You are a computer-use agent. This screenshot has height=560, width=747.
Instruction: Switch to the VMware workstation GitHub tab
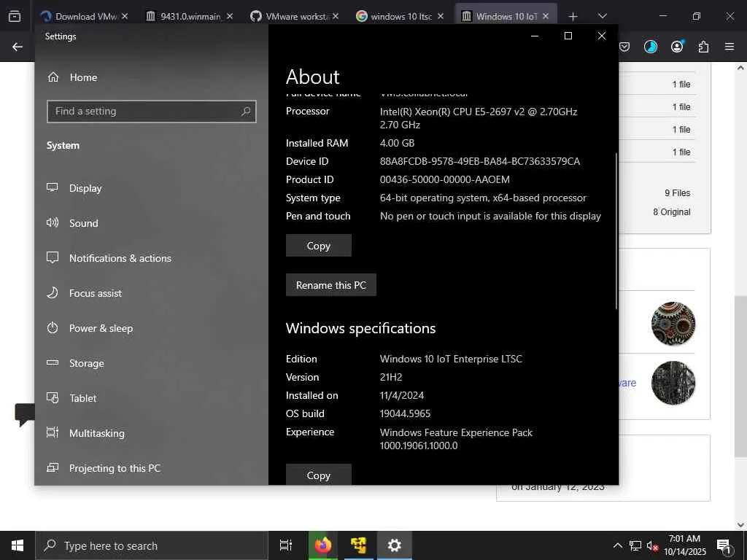click(295, 16)
